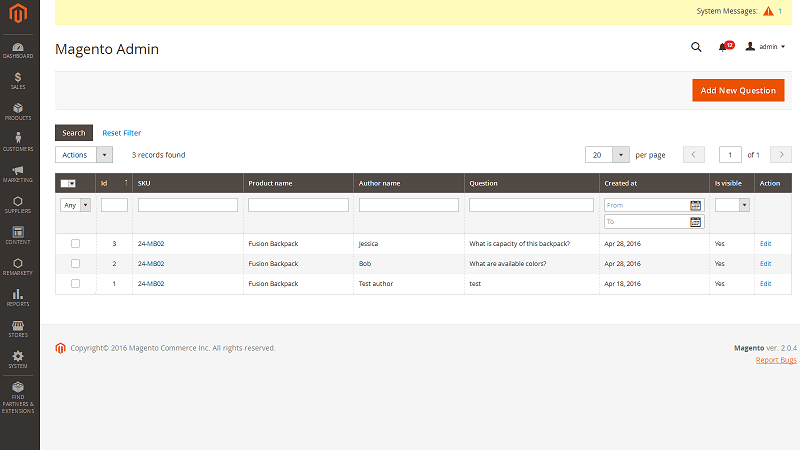Select checkbox for jessica's question row
Viewport: 800px width, 450px height.
[x=75, y=243]
